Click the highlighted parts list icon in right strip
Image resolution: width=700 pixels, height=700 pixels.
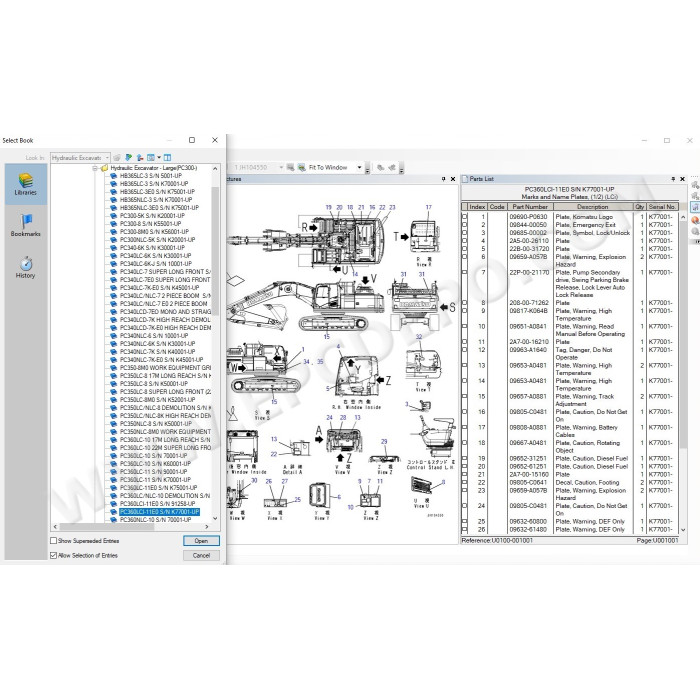(695, 207)
